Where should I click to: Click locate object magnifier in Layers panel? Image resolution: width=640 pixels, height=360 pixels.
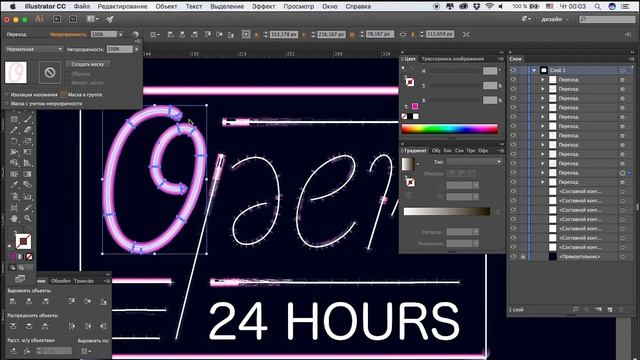[x=576, y=310]
